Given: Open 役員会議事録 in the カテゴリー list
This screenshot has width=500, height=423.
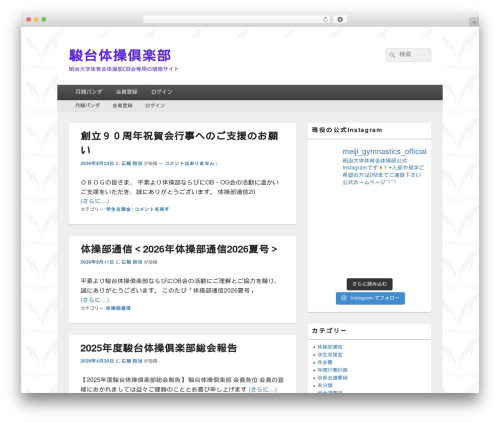Looking at the screenshot, I should (x=332, y=378).
